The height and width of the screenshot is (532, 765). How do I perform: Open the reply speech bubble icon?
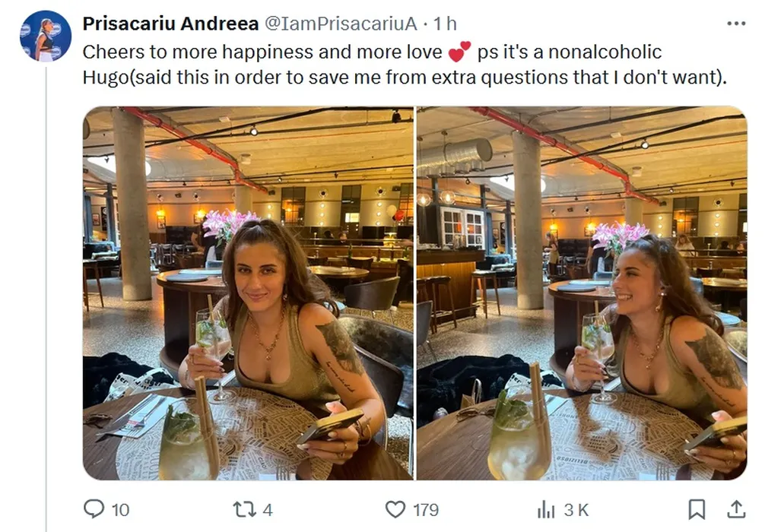[94, 508]
